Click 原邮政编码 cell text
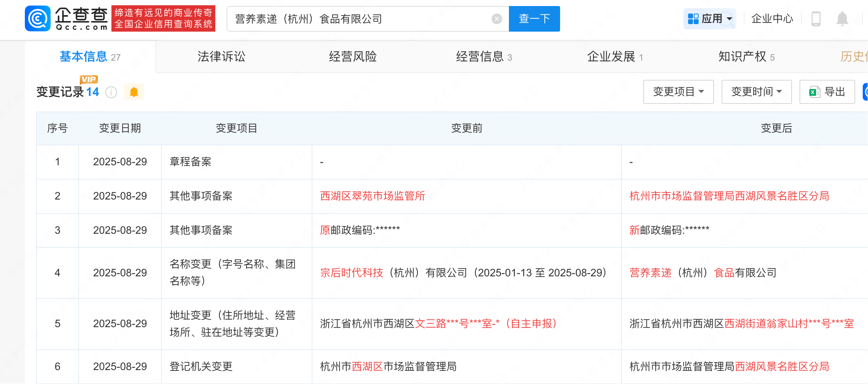868x384 pixels. tap(360, 230)
